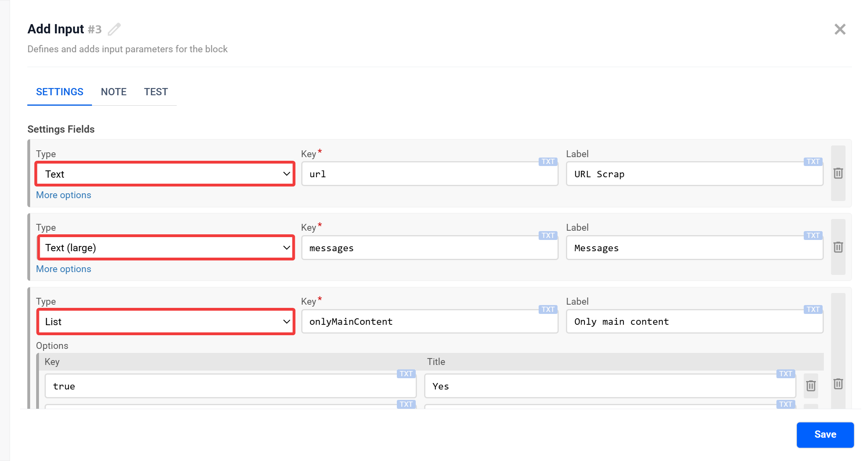Screen dimensions: 868x461
Task: Delete the url field row
Action: pos(838,174)
